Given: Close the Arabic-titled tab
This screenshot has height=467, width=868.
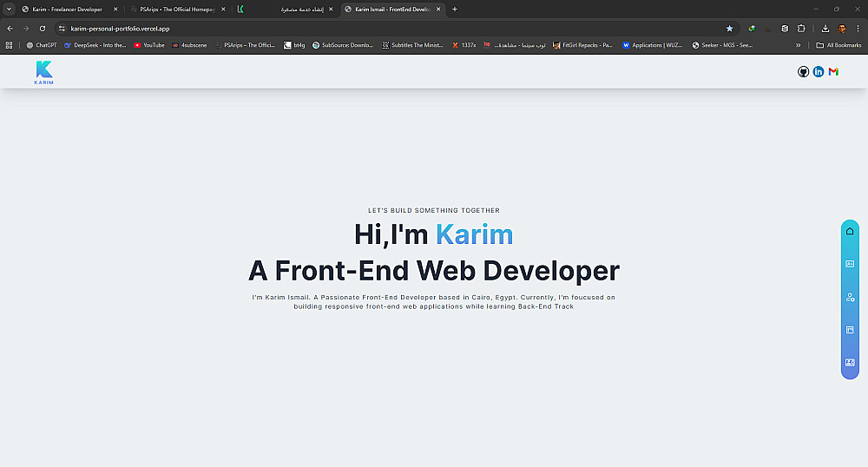Looking at the screenshot, I should tap(331, 10).
